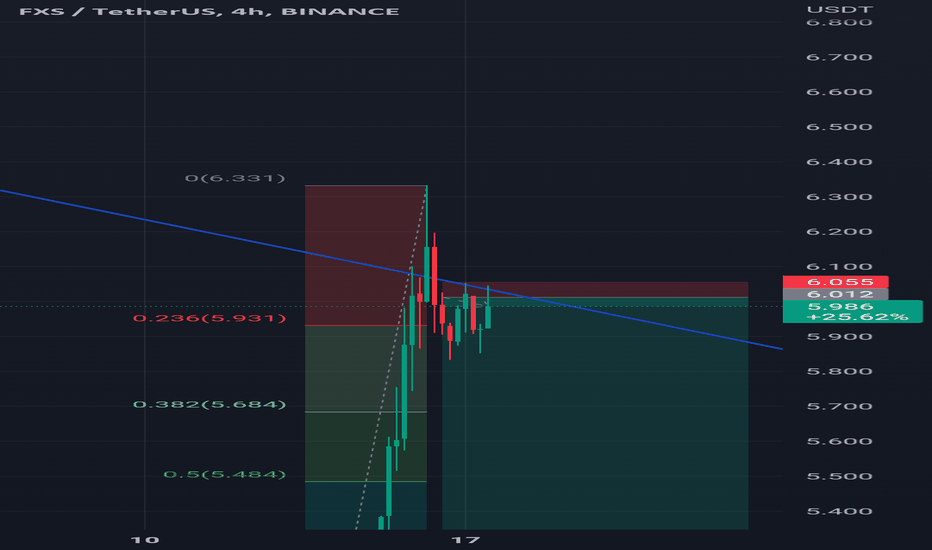Click the USDT currency label
The width and height of the screenshot is (932, 550).
pos(839,10)
